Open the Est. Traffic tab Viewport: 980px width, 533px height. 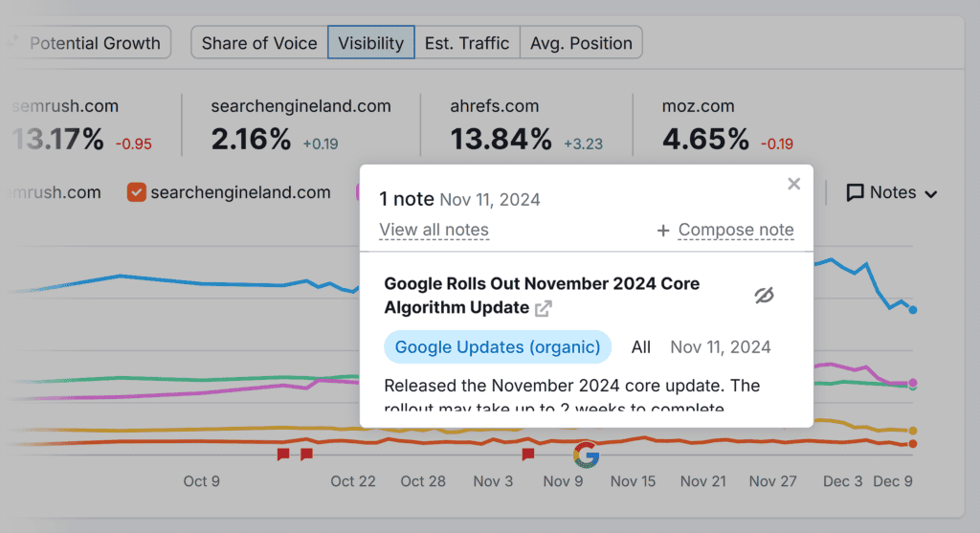coord(467,43)
